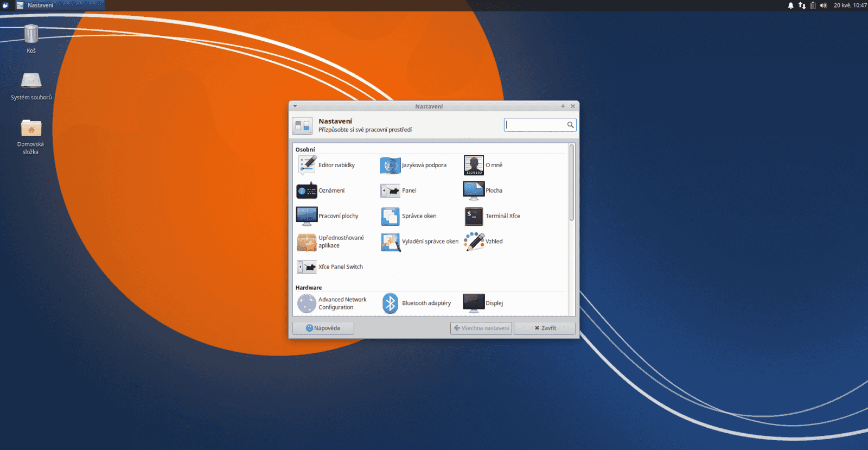Select the Systém souborů desktop icon
868x450 pixels.
click(x=31, y=81)
